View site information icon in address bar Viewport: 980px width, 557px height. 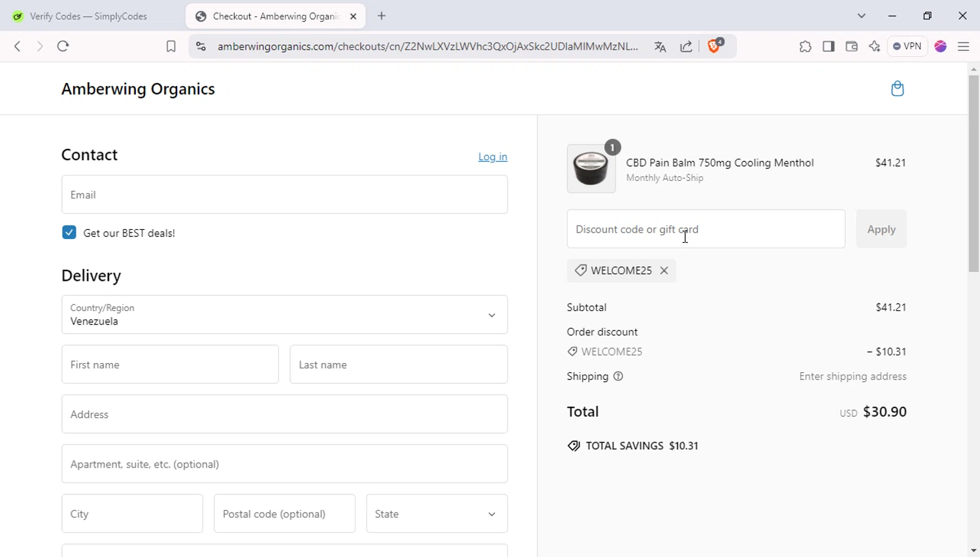[x=201, y=46]
